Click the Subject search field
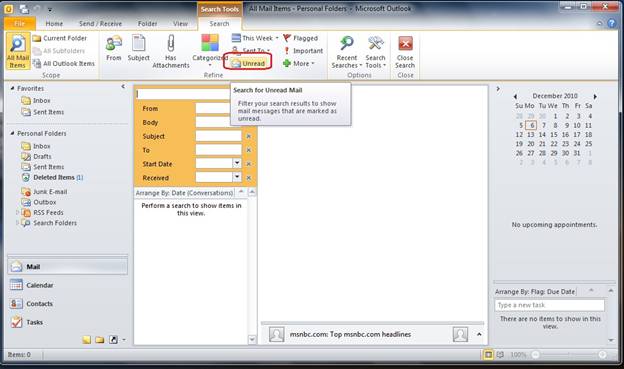 pos(218,136)
